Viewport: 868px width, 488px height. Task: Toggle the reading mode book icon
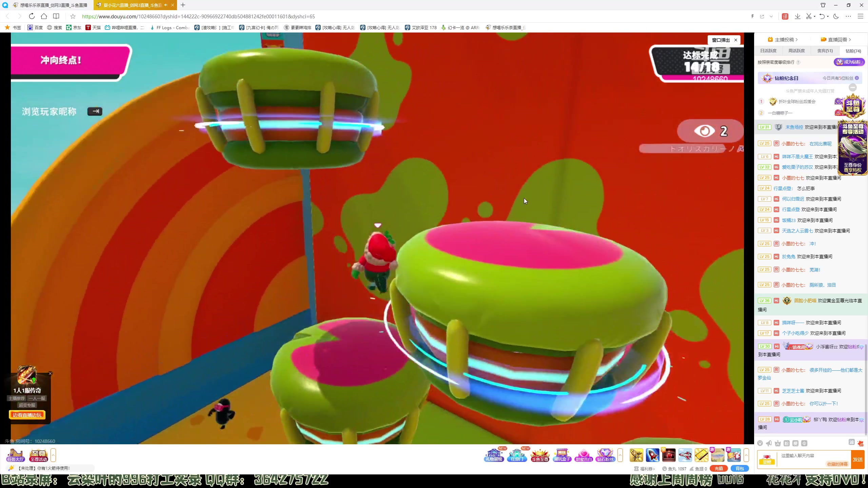tap(56, 16)
